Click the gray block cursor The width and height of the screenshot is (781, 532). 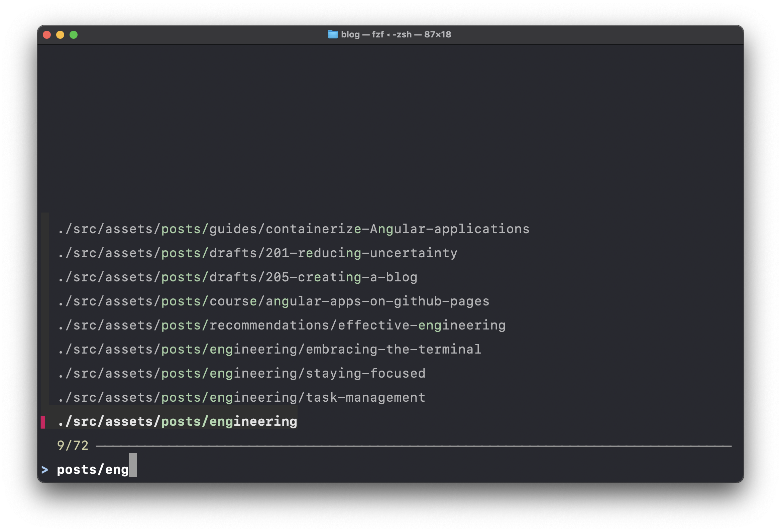coord(133,465)
